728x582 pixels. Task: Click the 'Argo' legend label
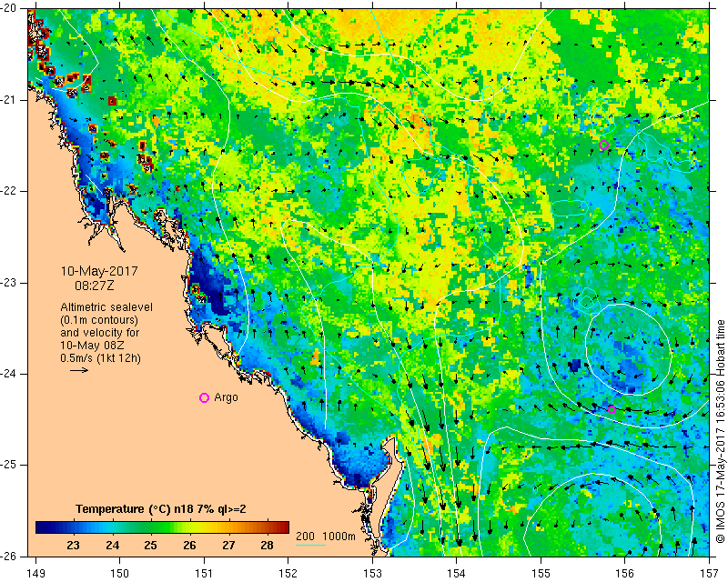click(x=226, y=397)
